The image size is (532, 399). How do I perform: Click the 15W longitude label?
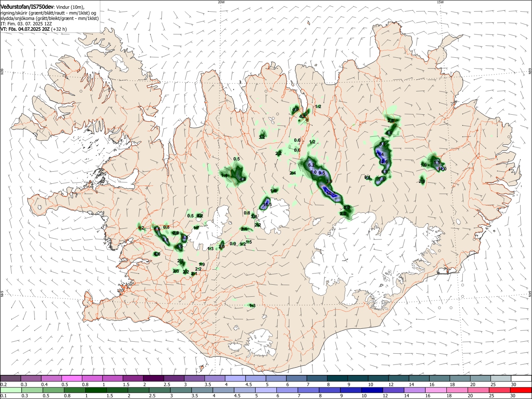click(440, 2)
